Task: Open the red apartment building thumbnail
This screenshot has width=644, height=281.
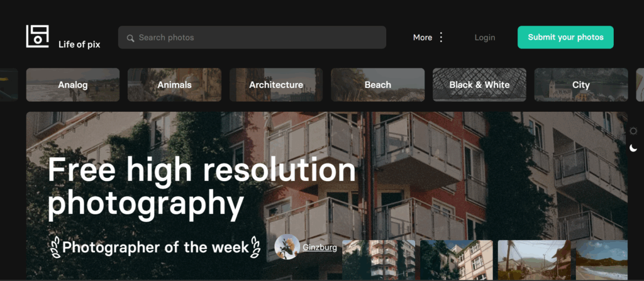Action: point(379,260)
